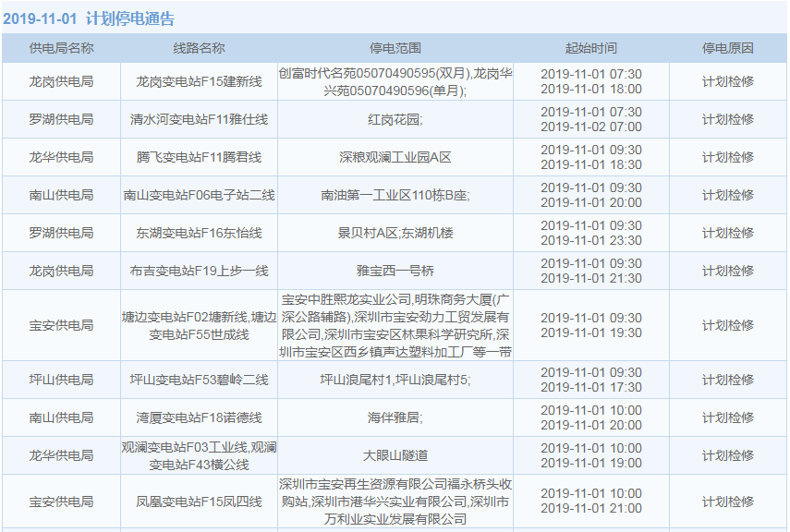Click the 计划停电通告 title heading

(129, 18)
